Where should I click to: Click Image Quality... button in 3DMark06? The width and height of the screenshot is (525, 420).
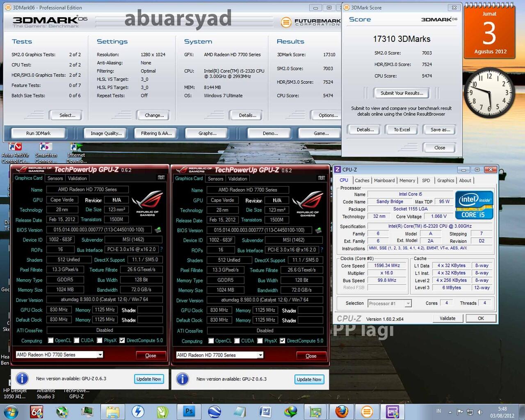[106, 133]
